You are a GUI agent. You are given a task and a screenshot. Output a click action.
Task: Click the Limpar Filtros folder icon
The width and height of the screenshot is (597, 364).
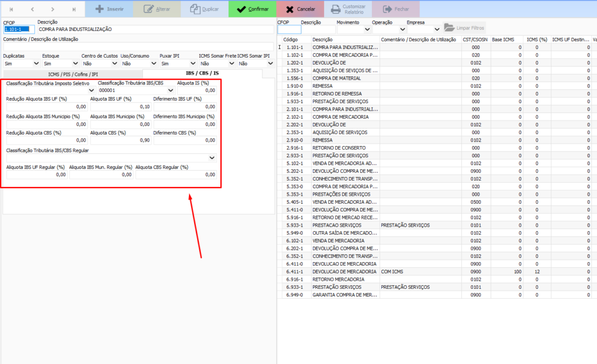449,27
